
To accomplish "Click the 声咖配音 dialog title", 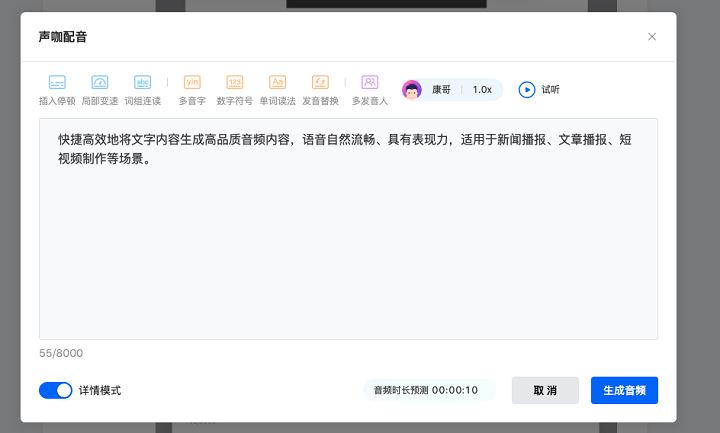I will point(63,37).
